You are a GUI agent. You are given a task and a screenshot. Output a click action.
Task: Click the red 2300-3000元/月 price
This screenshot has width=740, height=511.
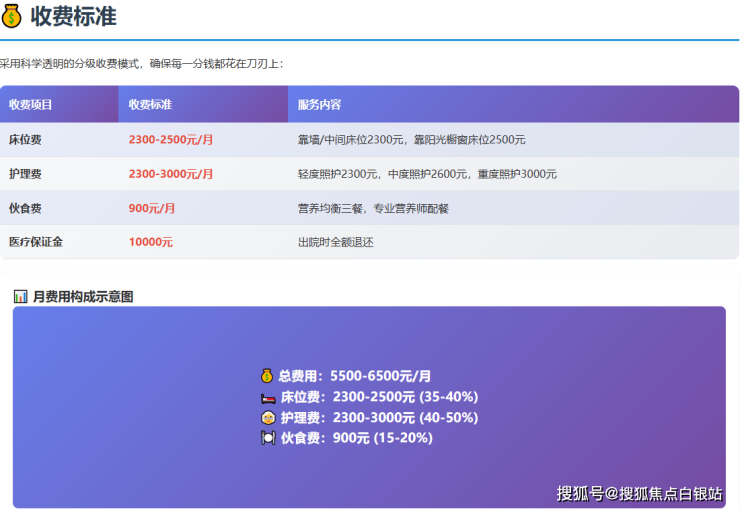(170, 174)
